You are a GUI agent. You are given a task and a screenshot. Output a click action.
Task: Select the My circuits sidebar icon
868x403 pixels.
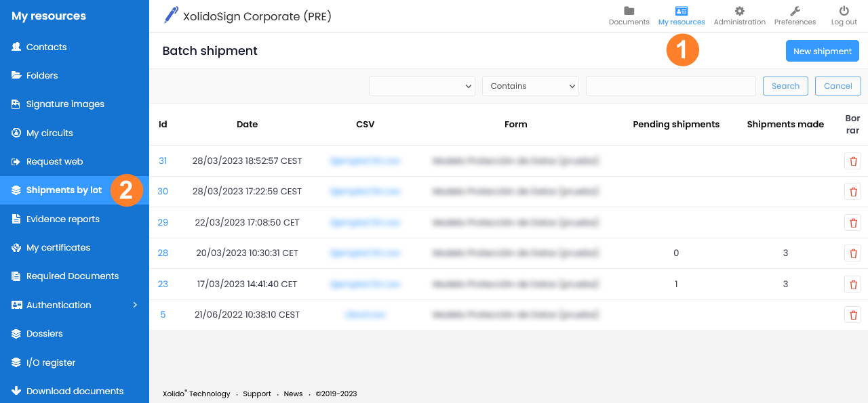(x=16, y=133)
